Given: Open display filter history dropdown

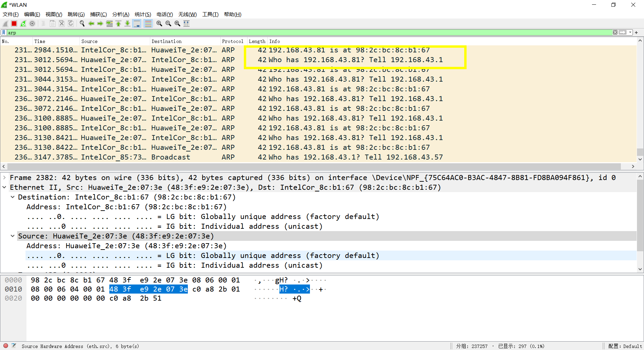Looking at the screenshot, I should [x=630, y=33].
